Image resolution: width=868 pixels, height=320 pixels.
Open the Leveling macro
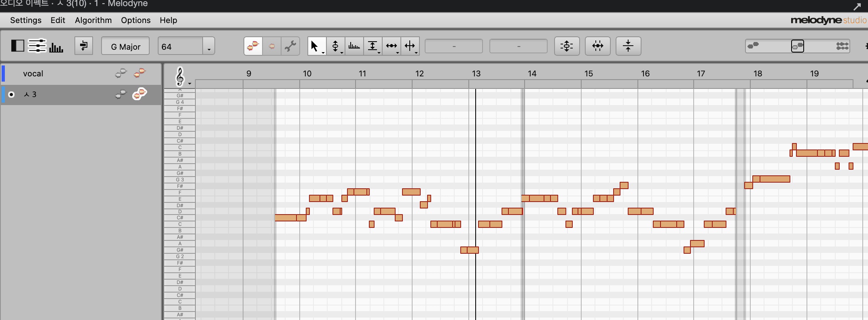pyautogui.click(x=628, y=46)
